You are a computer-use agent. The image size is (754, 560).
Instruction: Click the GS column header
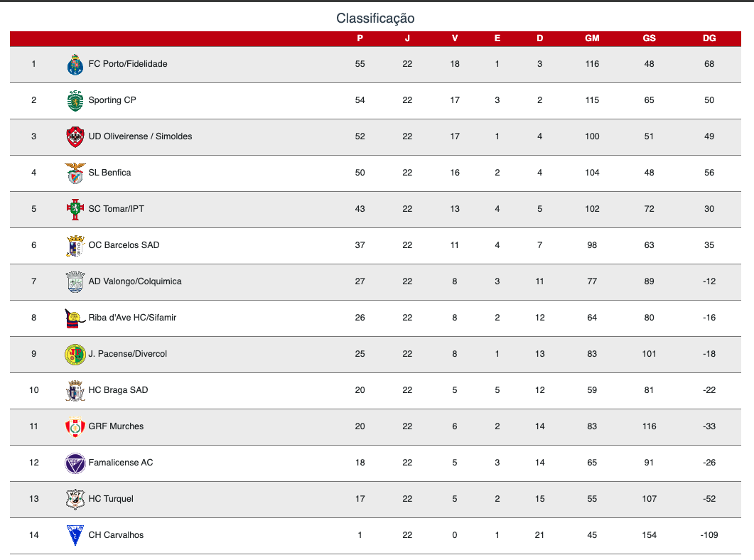[x=649, y=38]
